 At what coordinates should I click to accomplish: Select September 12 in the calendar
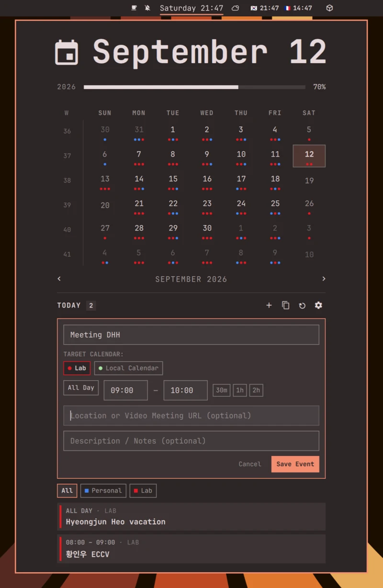[x=309, y=156]
